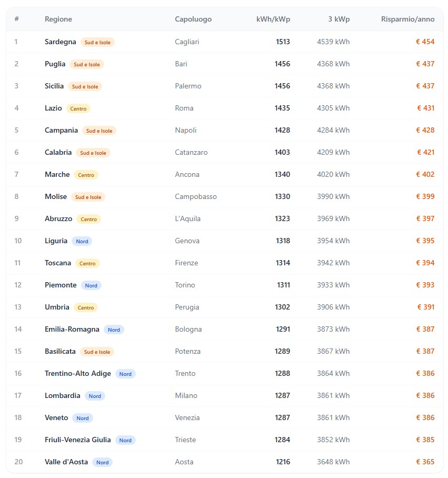Select the Emilia-Romagna region name

tap(72, 329)
